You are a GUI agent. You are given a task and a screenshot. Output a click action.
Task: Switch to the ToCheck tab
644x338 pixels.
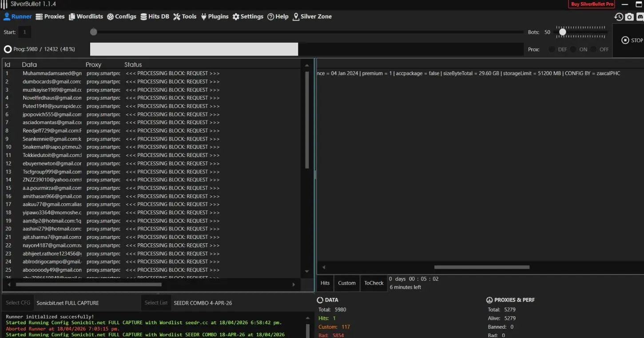[x=374, y=283]
